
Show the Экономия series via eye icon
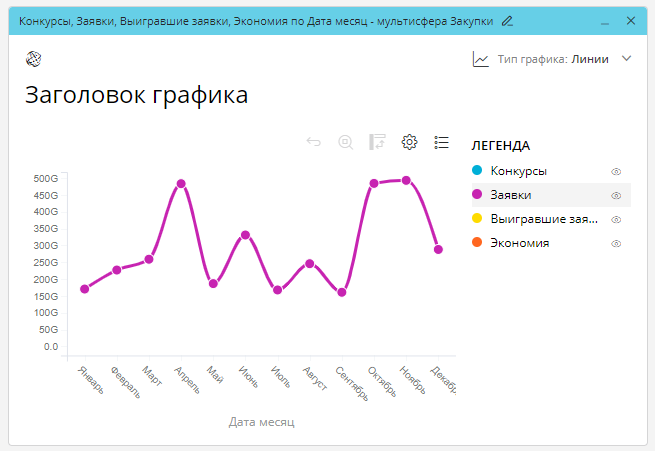(616, 243)
